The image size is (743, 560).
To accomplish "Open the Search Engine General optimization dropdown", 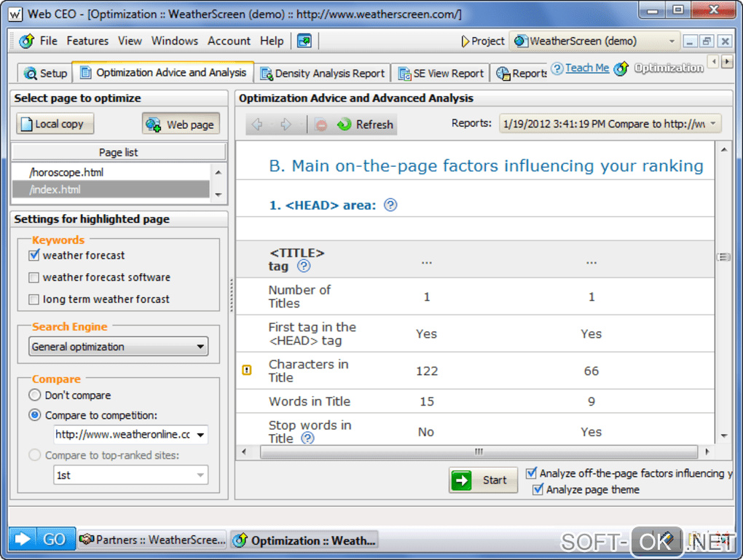I will pyautogui.click(x=118, y=347).
